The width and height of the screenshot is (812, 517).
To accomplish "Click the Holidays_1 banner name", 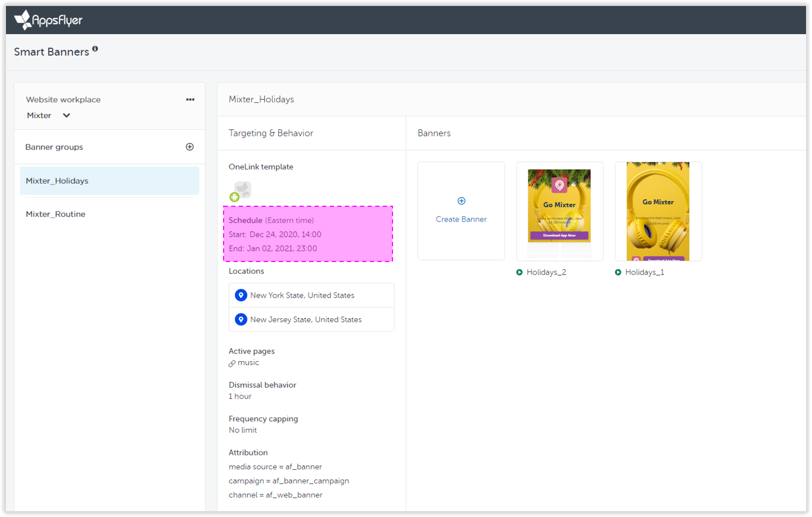I will pyautogui.click(x=645, y=272).
